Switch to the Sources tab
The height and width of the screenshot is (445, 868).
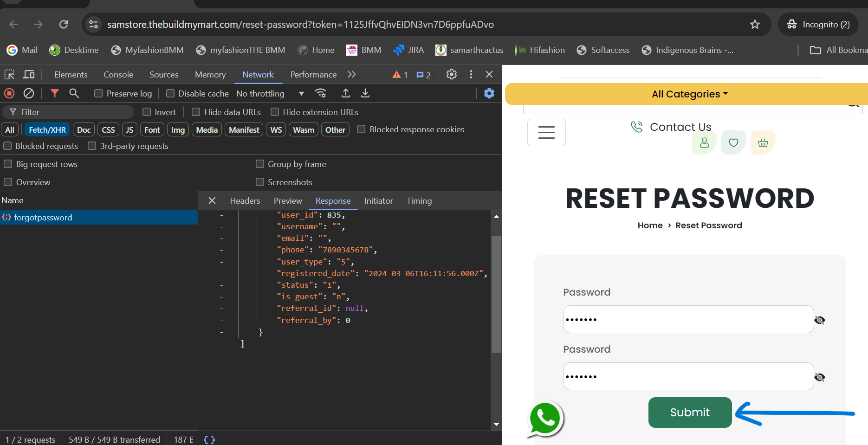pyautogui.click(x=164, y=75)
